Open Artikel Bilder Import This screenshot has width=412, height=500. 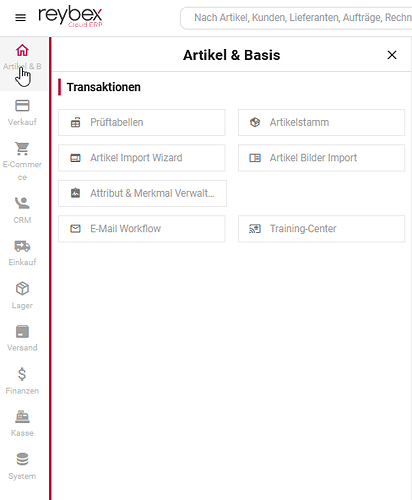pyautogui.click(x=321, y=158)
